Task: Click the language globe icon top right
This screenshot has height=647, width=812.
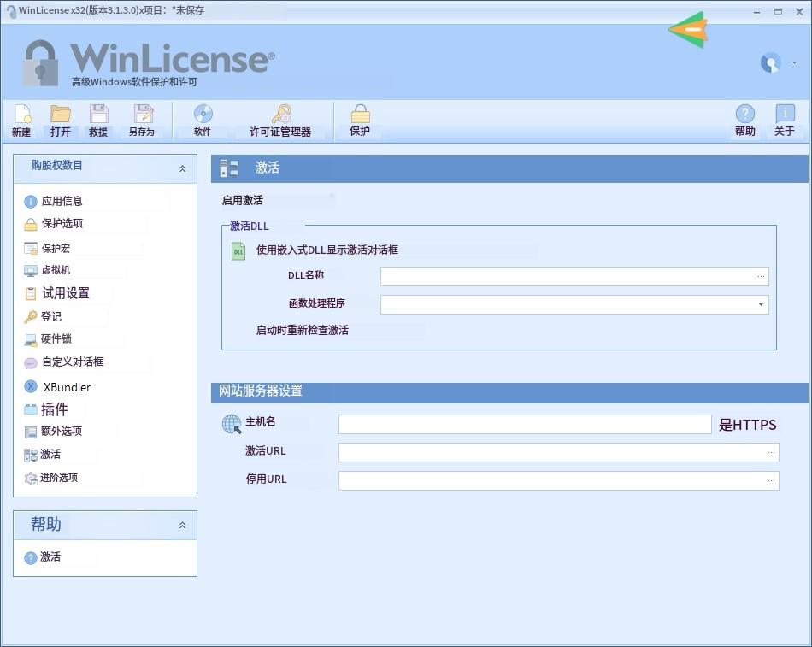Action: [x=770, y=62]
